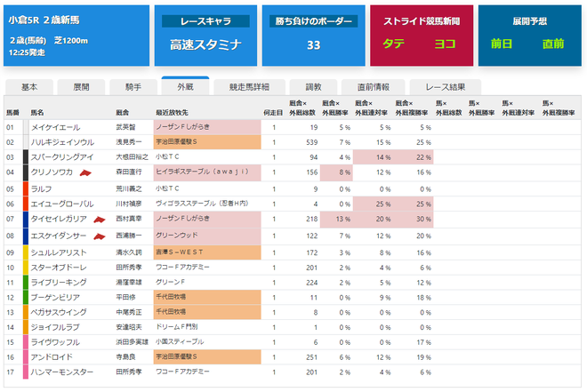This screenshot has width=587, height=392.
Task: Sort by 何走目 column header
Action: point(273,113)
